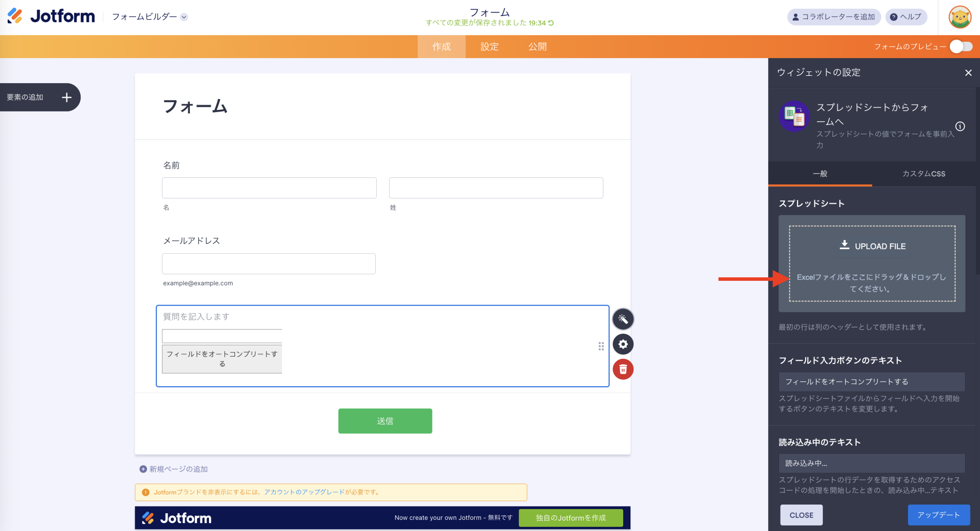
Task: Click the UPLOAD FILE button
Action: click(x=872, y=246)
